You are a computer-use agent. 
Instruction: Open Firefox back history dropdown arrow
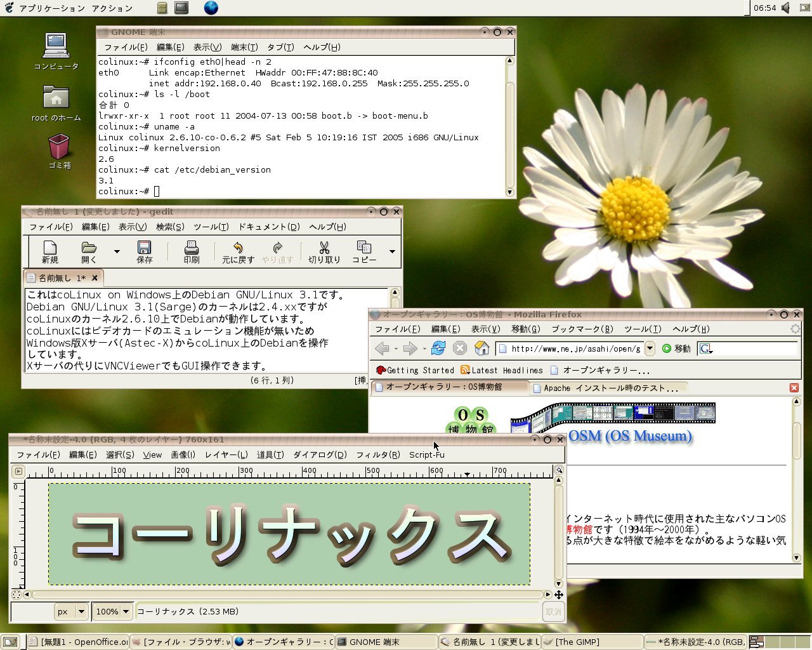(396, 348)
